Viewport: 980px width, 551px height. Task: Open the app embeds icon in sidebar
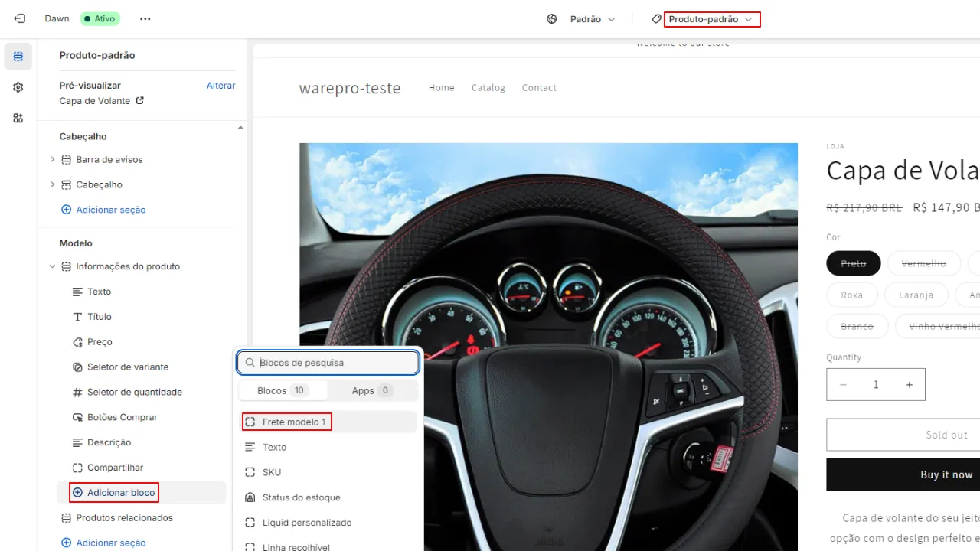pos(18,118)
